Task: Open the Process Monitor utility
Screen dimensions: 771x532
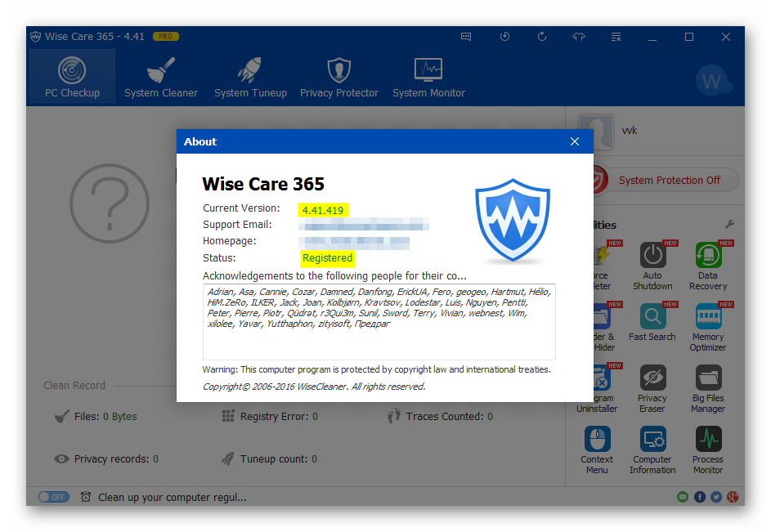Action: [708, 450]
